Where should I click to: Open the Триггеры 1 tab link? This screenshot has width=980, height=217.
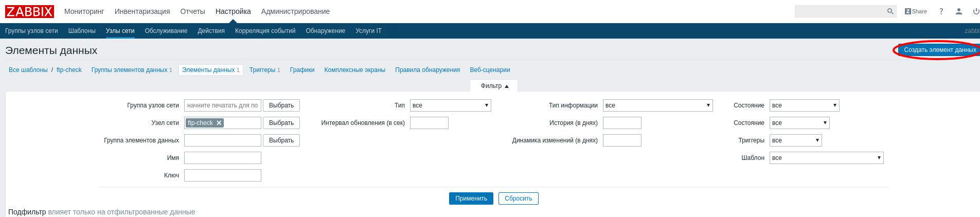(264, 70)
